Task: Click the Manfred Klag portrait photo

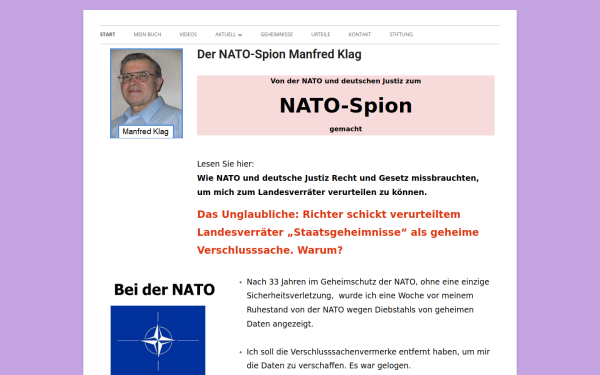Action: (x=146, y=93)
